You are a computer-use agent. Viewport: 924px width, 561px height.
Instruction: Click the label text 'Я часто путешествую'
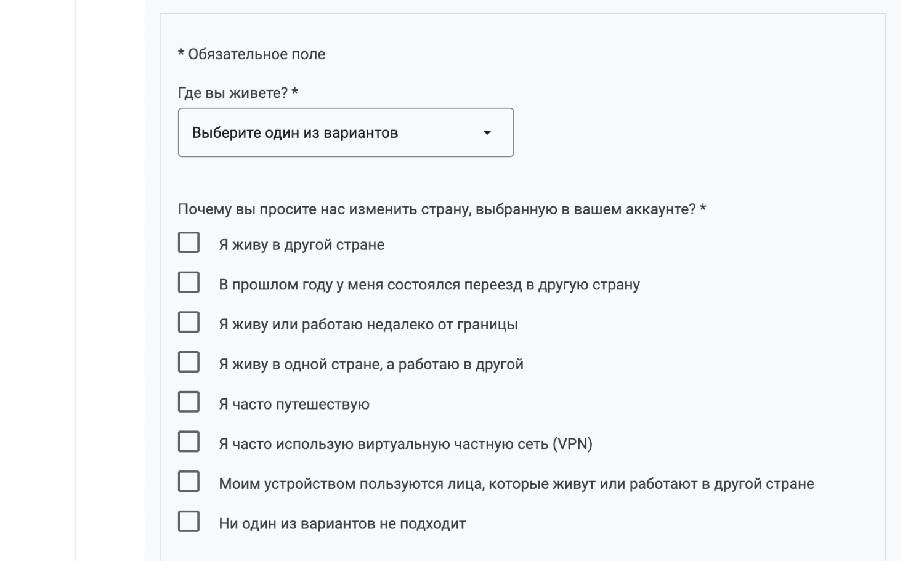coord(294,405)
